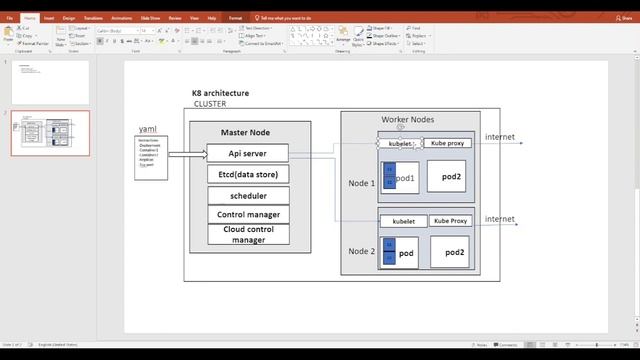The image size is (640, 360).
Task: Open Align Text dropdown
Action: pyautogui.click(x=253, y=36)
